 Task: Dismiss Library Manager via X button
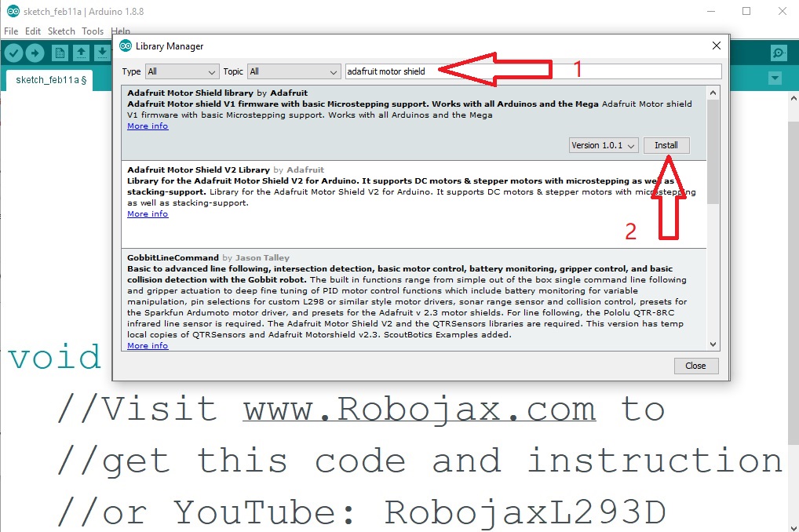[x=717, y=46]
